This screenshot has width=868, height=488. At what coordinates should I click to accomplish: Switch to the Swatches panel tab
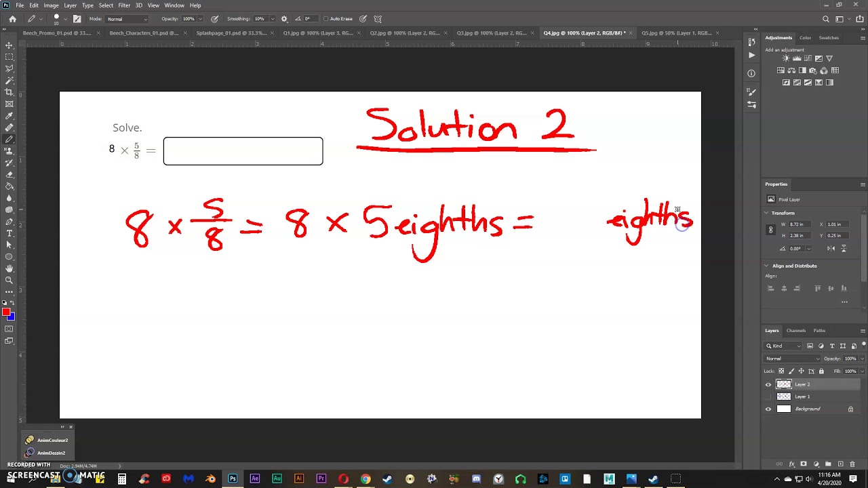[829, 38]
